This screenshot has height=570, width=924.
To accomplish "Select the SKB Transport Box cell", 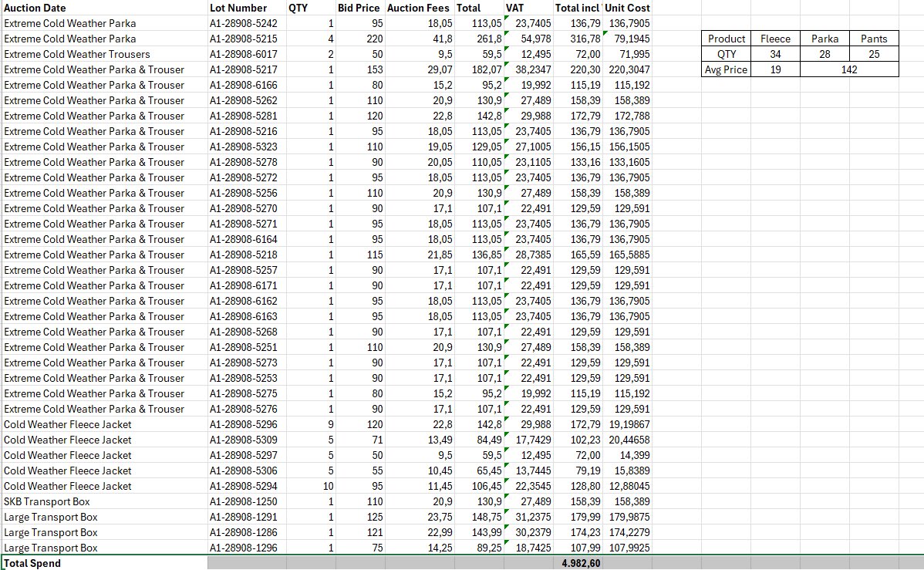I will [x=105, y=501].
